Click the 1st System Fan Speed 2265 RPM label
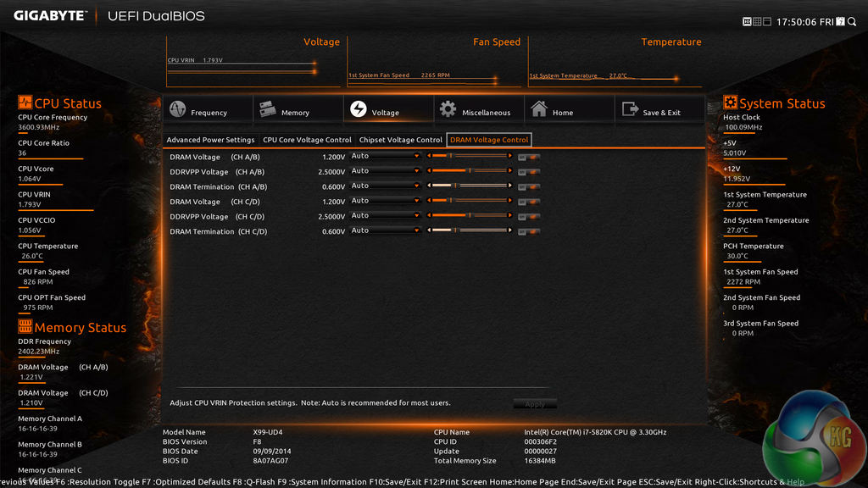This screenshot has height=488, width=868. tap(399, 75)
